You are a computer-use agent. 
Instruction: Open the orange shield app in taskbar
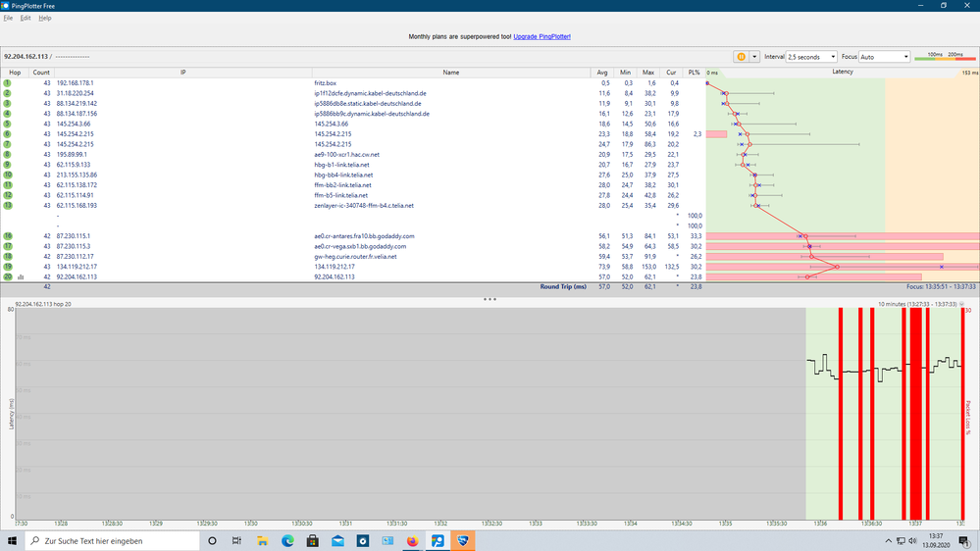pyautogui.click(x=462, y=541)
